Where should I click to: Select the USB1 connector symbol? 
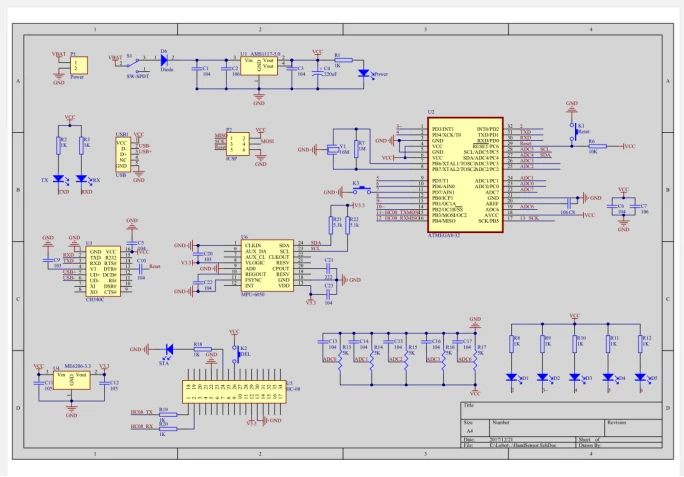click(x=123, y=155)
